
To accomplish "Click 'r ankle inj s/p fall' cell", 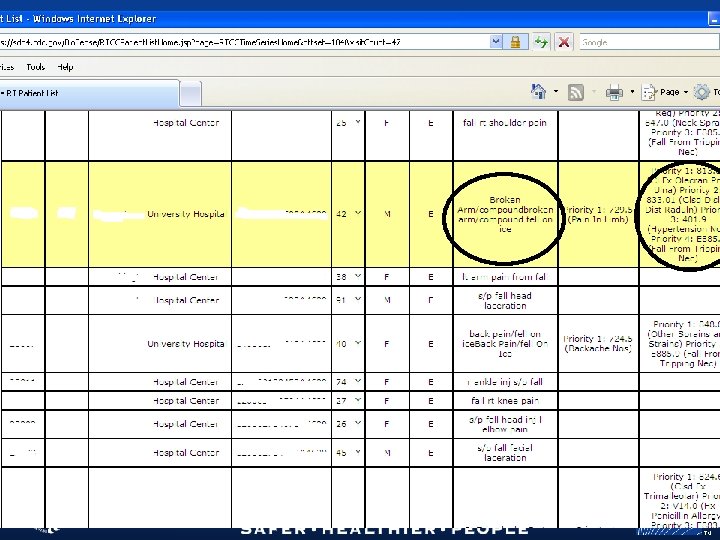I will pos(505,382).
